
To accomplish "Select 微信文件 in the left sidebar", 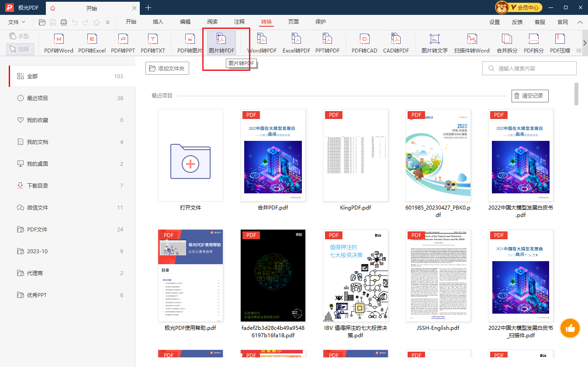I will (38, 207).
